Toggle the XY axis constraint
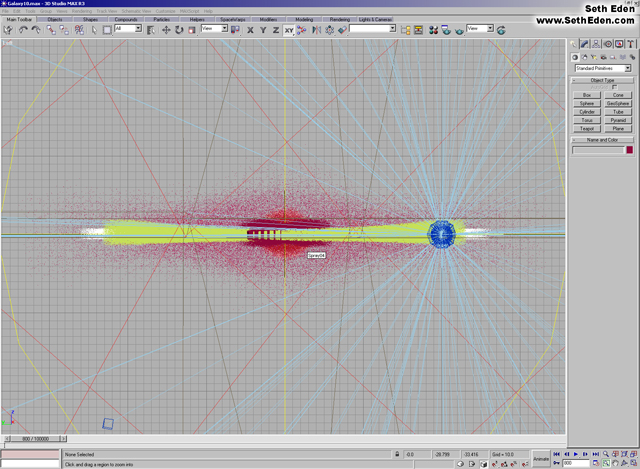The image size is (640, 469). (x=289, y=29)
